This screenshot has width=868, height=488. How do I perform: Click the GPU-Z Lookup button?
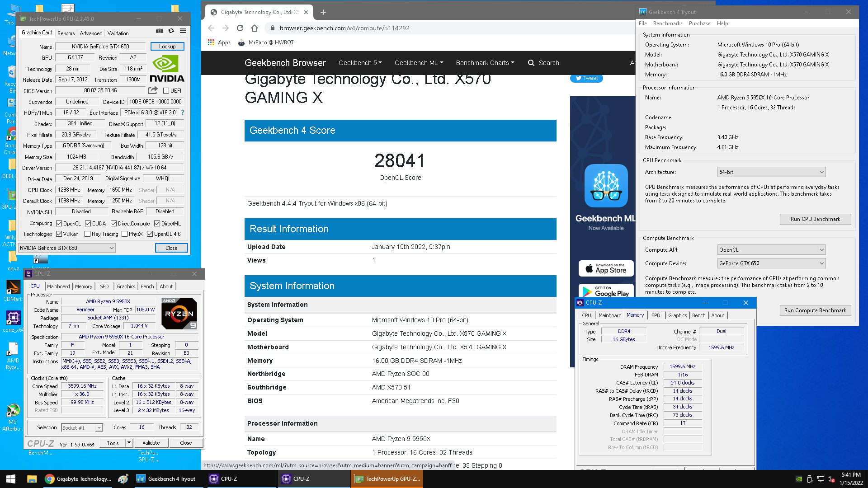point(167,46)
